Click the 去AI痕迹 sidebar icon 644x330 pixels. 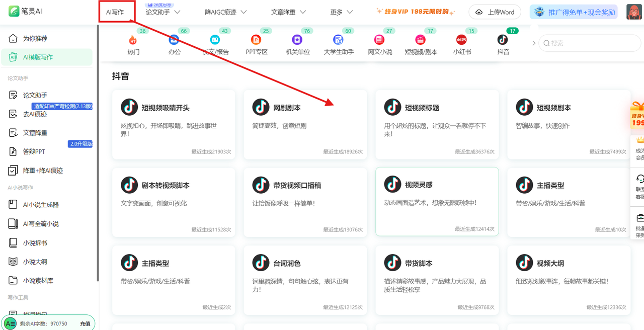point(13,114)
